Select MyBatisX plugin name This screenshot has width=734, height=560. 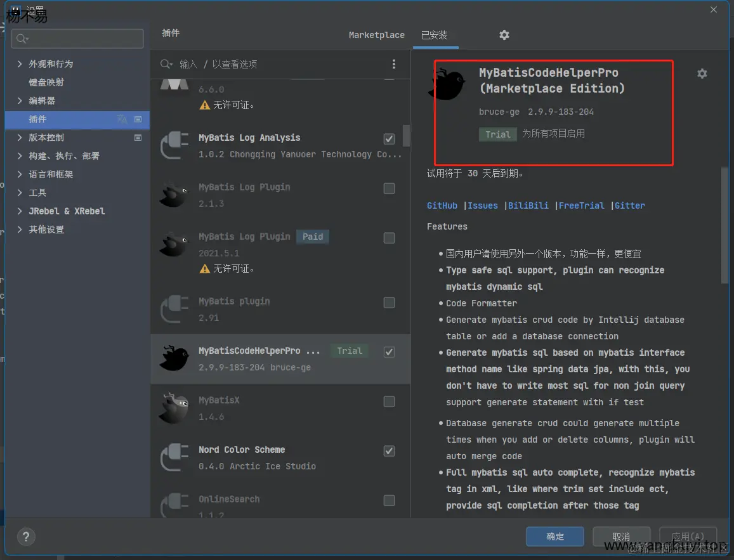(x=219, y=400)
